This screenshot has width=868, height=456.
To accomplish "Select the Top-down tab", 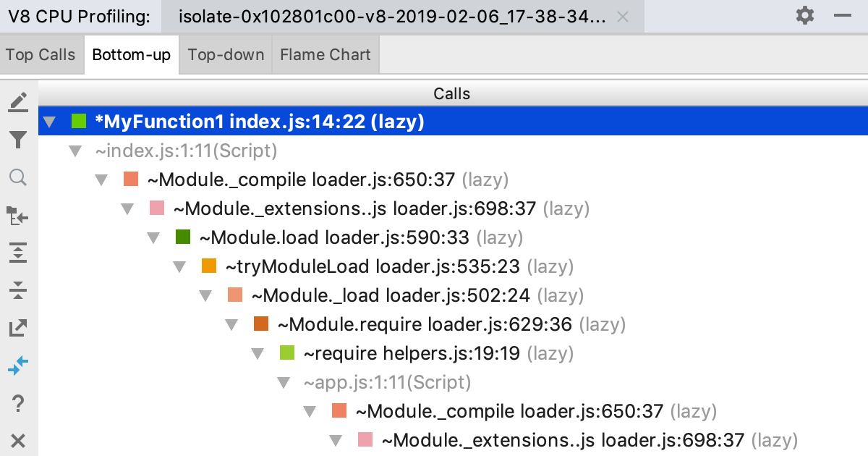I will point(225,54).
